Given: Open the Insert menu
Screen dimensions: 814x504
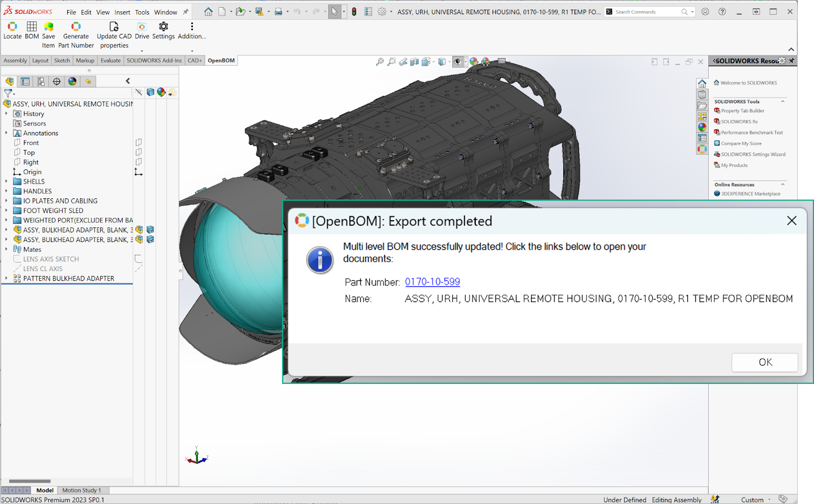Looking at the screenshot, I should [x=122, y=12].
